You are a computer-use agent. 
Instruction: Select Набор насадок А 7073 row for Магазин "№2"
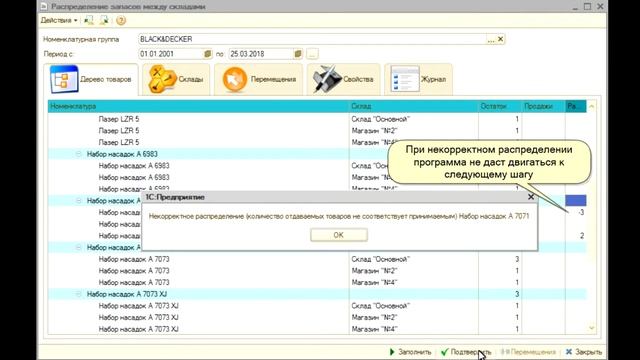coord(317,271)
